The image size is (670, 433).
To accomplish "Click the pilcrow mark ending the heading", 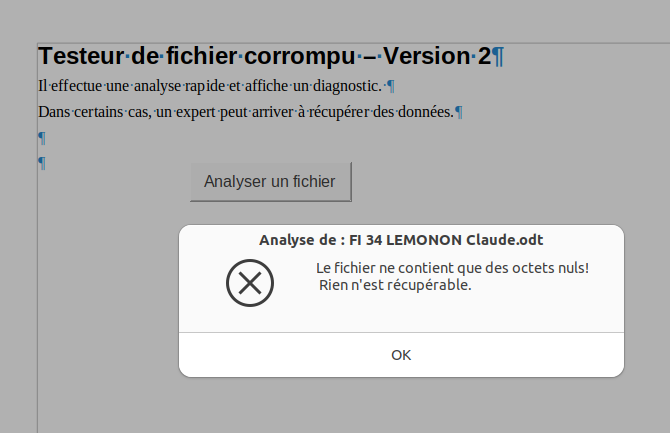I will point(498,57).
